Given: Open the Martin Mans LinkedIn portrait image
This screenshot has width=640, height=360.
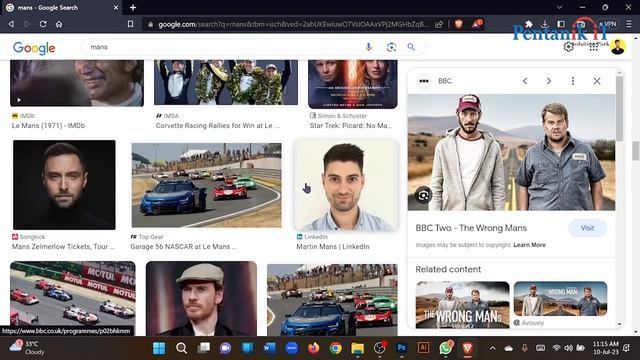Looking at the screenshot, I should [x=346, y=186].
